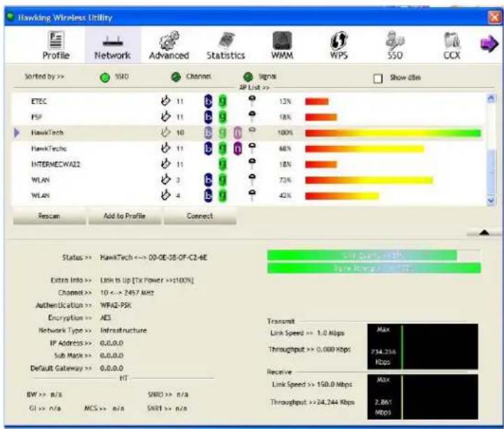The image size is (504, 429).
Task: Click the channel icon on WLAN channel 3
Action: 165,179
